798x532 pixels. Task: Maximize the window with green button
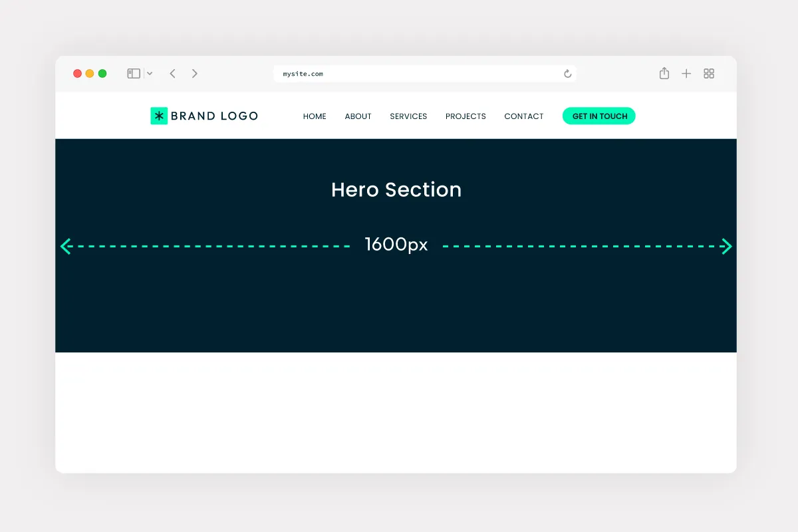coord(102,74)
